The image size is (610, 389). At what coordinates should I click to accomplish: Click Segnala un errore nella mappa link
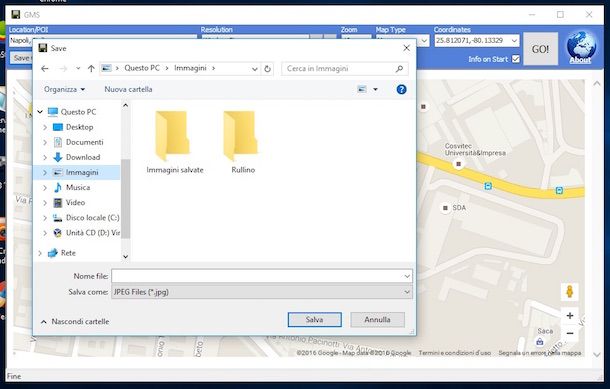pos(540,353)
